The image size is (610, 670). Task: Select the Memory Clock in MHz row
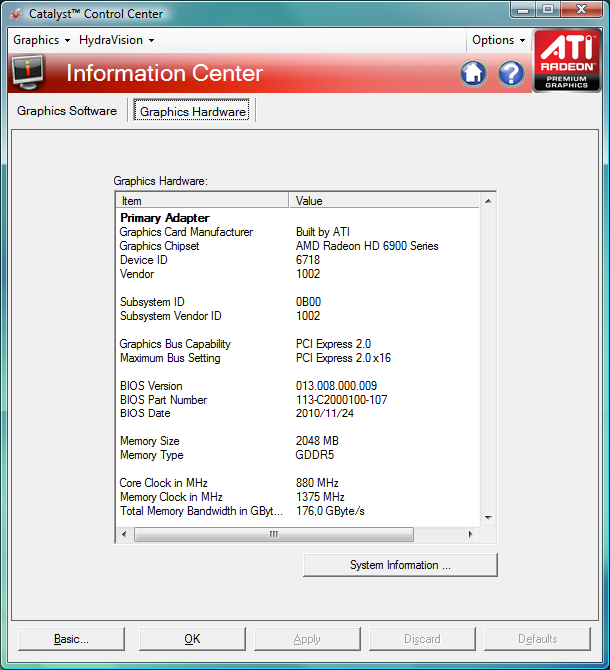(298, 497)
